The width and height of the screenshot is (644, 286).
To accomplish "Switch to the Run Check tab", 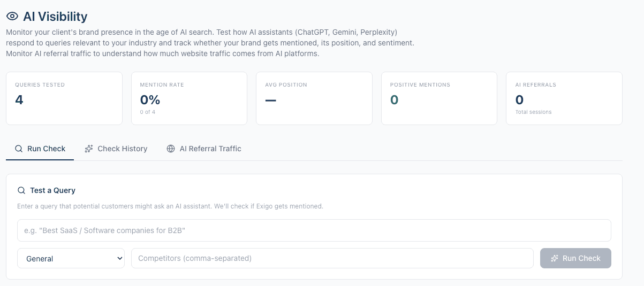I will tap(40, 149).
